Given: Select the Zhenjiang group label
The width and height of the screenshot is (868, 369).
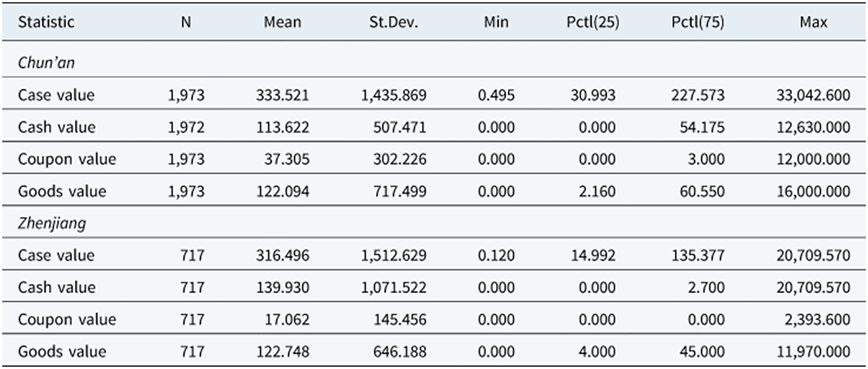Looking at the screenshot, I should point(52,223).
